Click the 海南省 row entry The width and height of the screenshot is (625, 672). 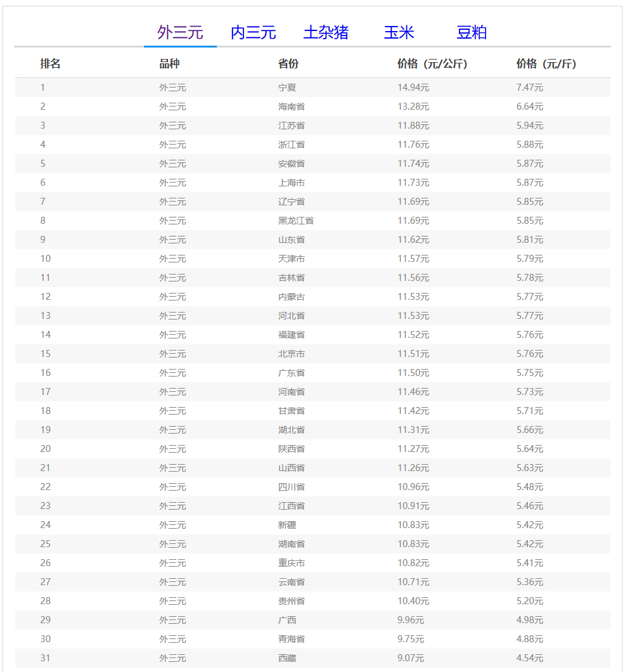coord(292,107)
